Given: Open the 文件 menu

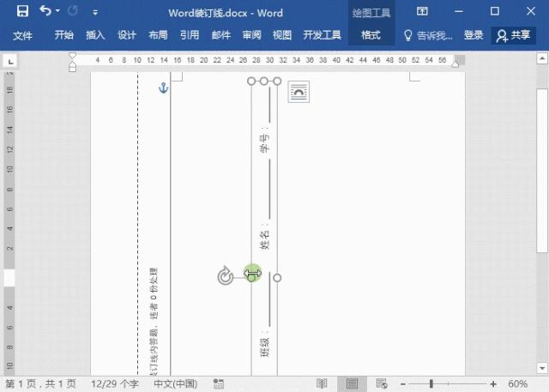Looking at the screenshot, I should click(x=23, y=35).
